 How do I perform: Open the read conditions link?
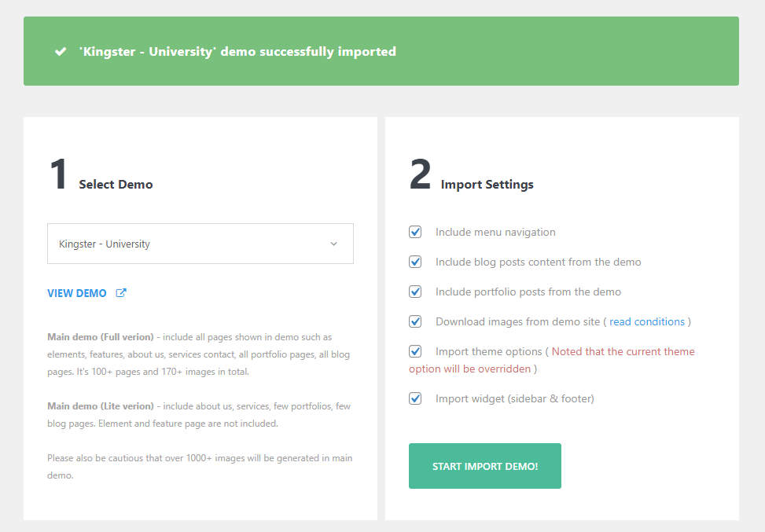click(647, 322)
